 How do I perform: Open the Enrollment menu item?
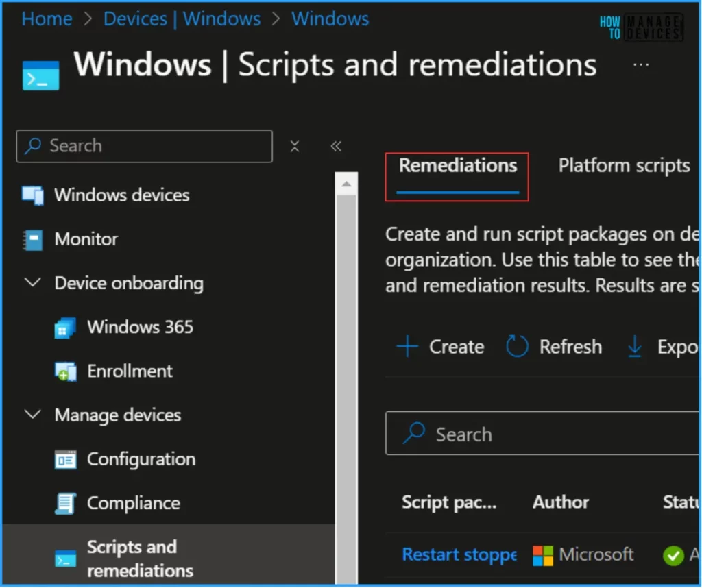[x=130, y=371]
